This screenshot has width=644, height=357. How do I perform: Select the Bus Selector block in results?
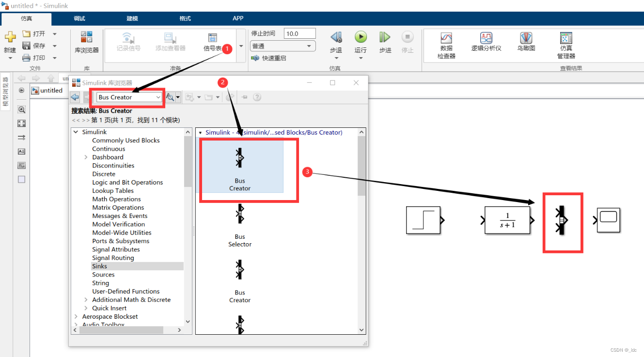[x=240, y=226]
